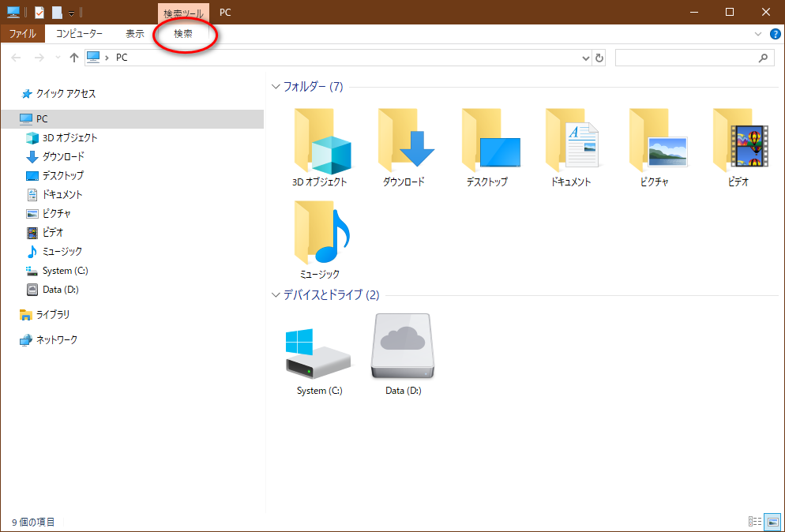Open the 検索 ribbon tab
This screenshot has height=532, width=785.
(x=183, y=34)
